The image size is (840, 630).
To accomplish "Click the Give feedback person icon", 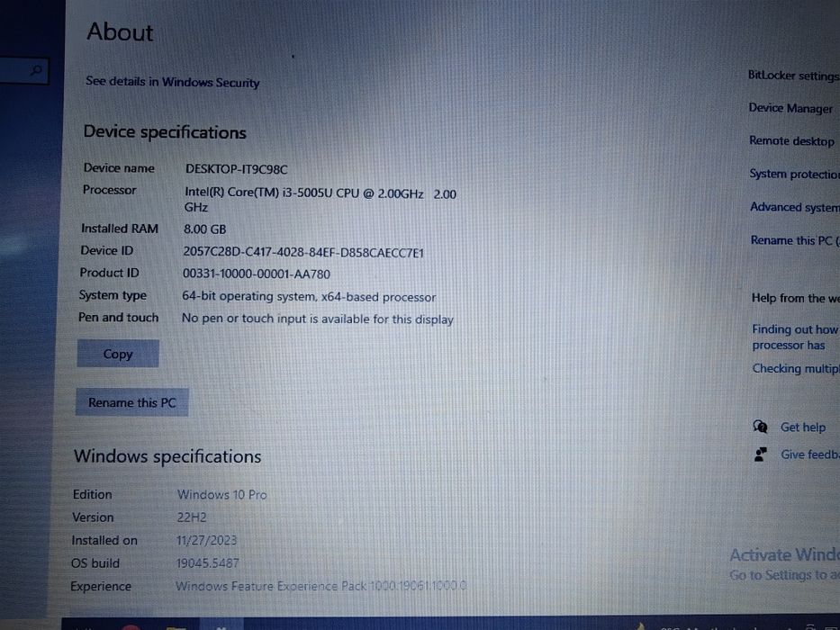I will click(x=760, y=454).
